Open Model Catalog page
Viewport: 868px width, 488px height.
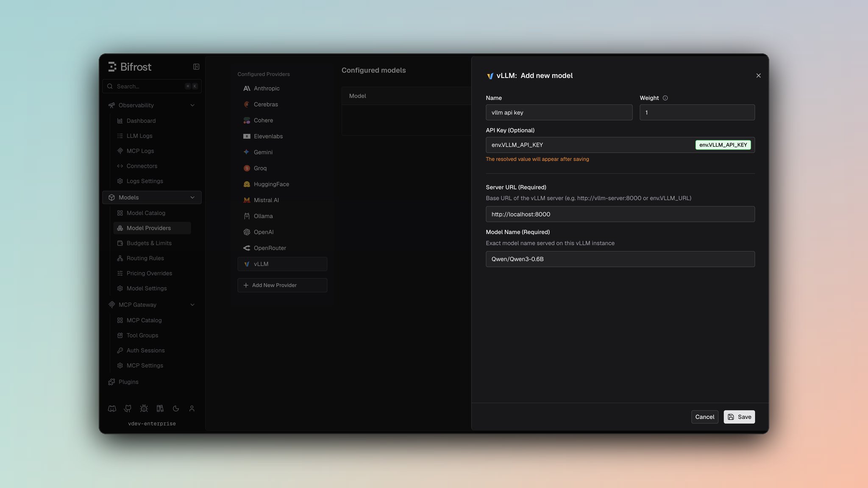[152, 213]
